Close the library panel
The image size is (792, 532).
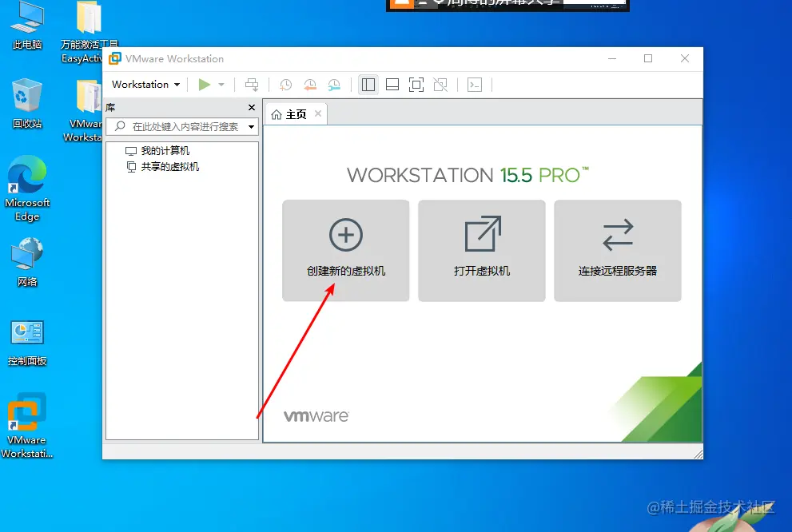coord(252,108)
